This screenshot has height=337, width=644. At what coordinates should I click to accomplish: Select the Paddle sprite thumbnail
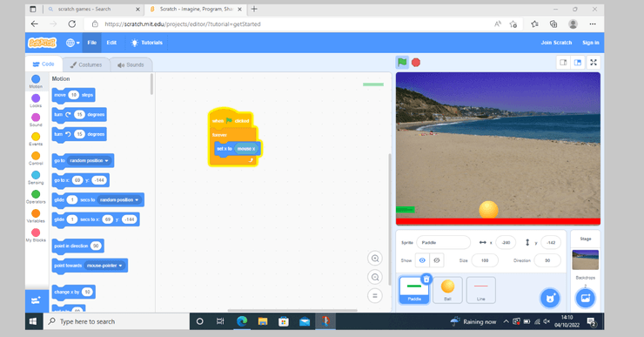[x=414, y=290]
